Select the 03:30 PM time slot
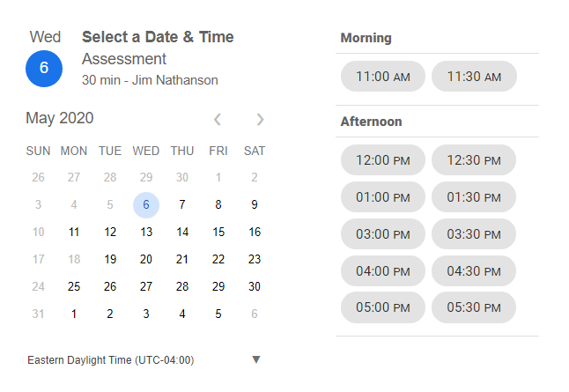 474,234
